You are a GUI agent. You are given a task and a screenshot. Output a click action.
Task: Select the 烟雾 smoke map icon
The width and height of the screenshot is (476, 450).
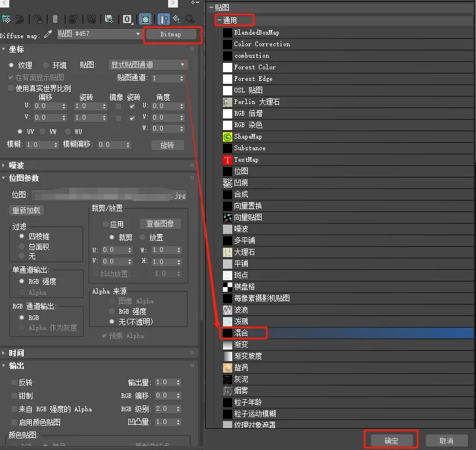pos(228,391)
